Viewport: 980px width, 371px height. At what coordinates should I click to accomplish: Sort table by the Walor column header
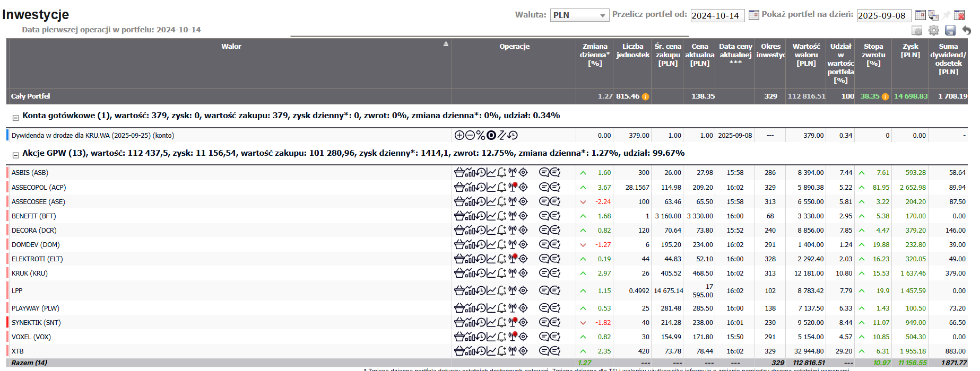[x=231, y=47]
